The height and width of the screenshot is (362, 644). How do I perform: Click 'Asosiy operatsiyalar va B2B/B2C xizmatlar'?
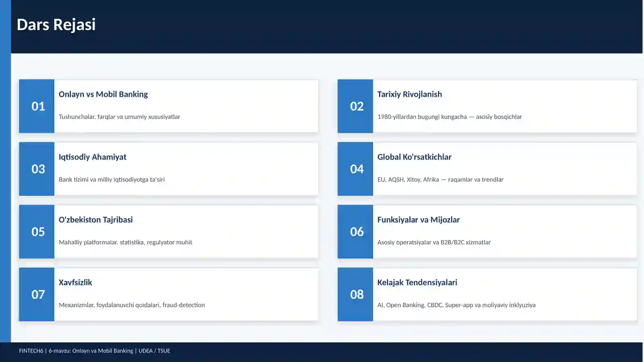point(434,242)
